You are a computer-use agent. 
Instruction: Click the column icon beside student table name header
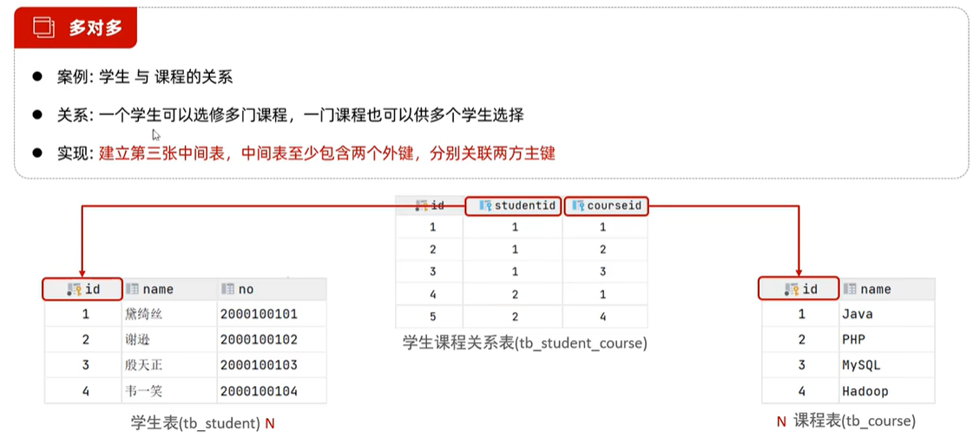point(132,289)
